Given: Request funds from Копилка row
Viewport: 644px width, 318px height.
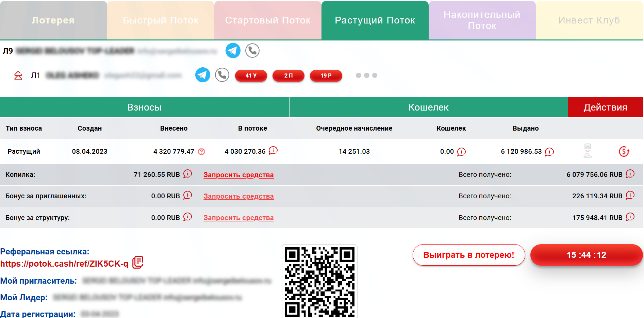Looking at the screenshot, I should (238, 175).
